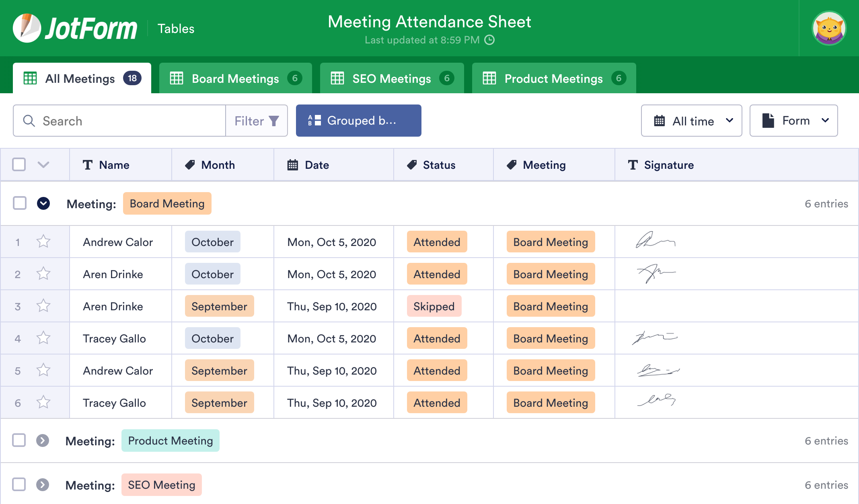Viewport: 859px width, 504px height.
Task: Click the avatar icon in the top right corner
Action: pyautogui.click(x=829, y=27)
